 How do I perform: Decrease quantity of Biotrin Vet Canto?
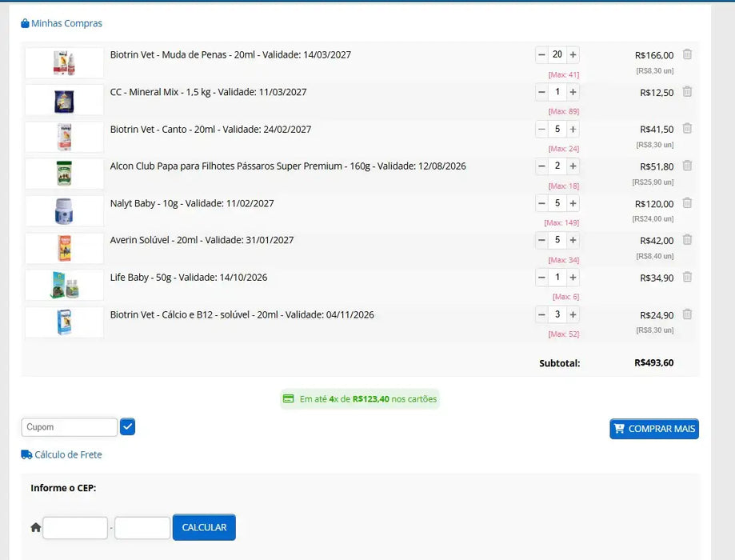coord(541,129)
